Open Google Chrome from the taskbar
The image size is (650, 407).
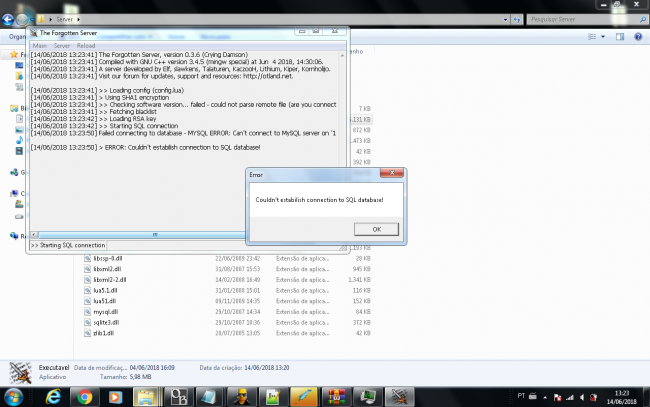pos(85,397)
